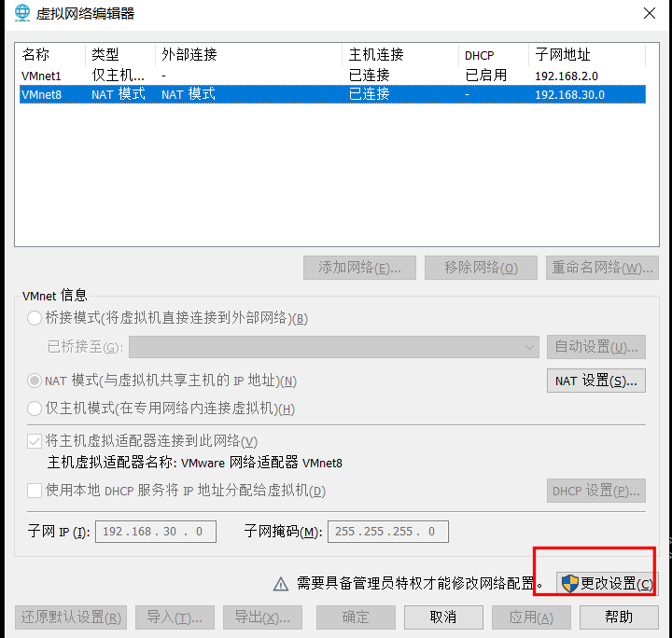Click the 还原默认设置(R) button
This screenshot has height=638, width=672.
tap(71, 617)
